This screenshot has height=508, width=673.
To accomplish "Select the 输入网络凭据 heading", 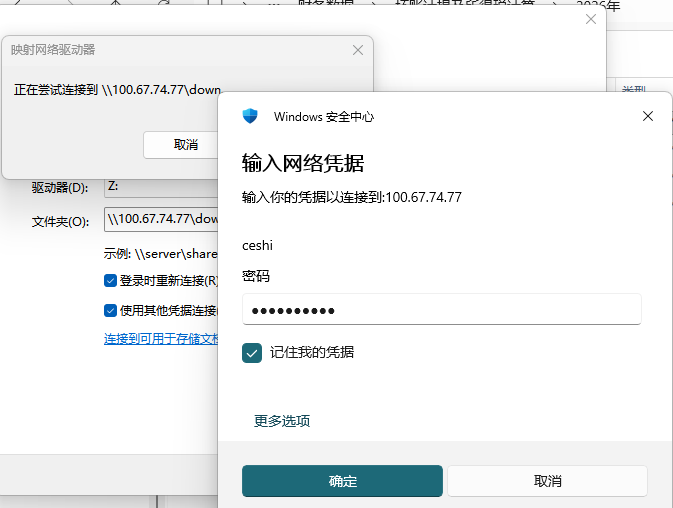I will tap(303, 163).
